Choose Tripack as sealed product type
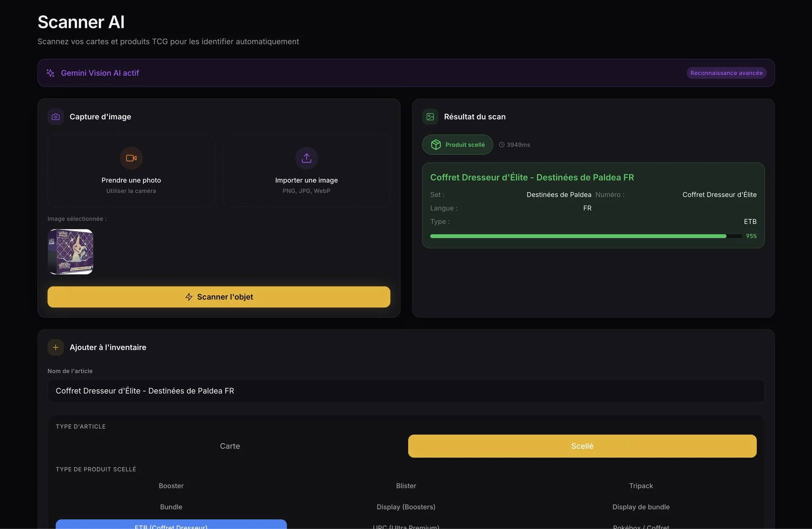Viewport: 812px width, 529px height. coord(641,486)
